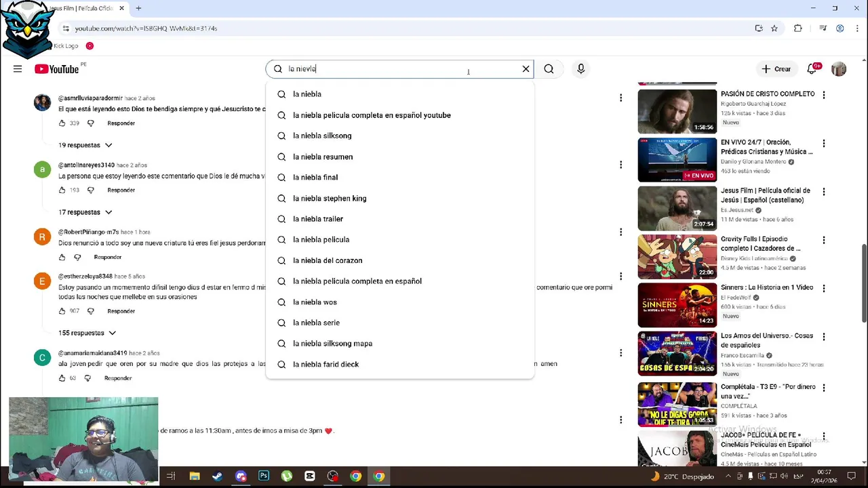The width and height of the screenshot is (868, 488).
Task: Click the Crear button
Action: coord(776,69)
